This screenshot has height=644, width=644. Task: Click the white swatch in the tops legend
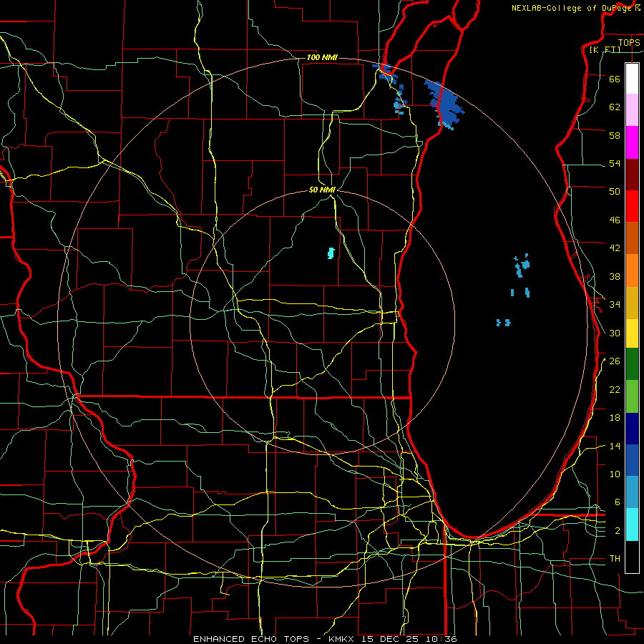[632, 79]
